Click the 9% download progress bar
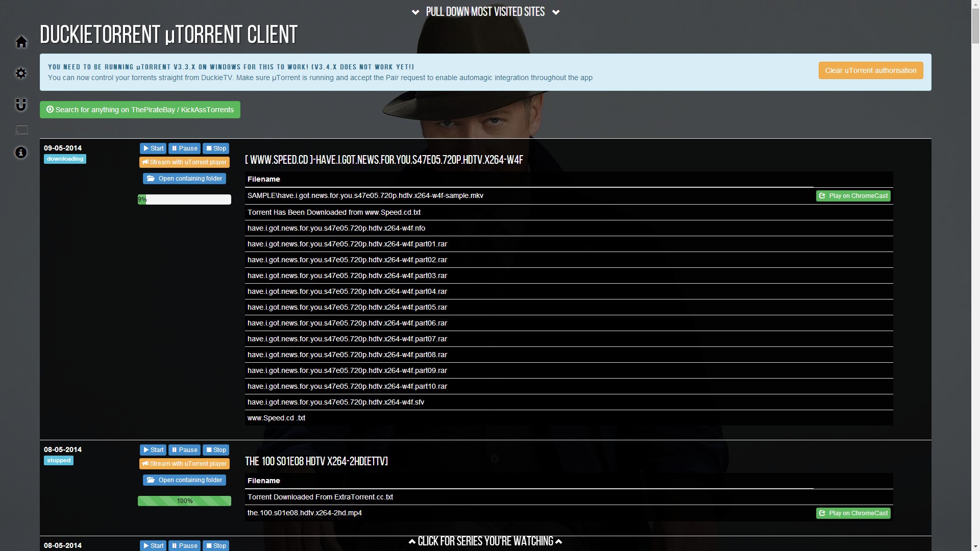The width and height of the screenshot is (980, 551). coord(184,199)
